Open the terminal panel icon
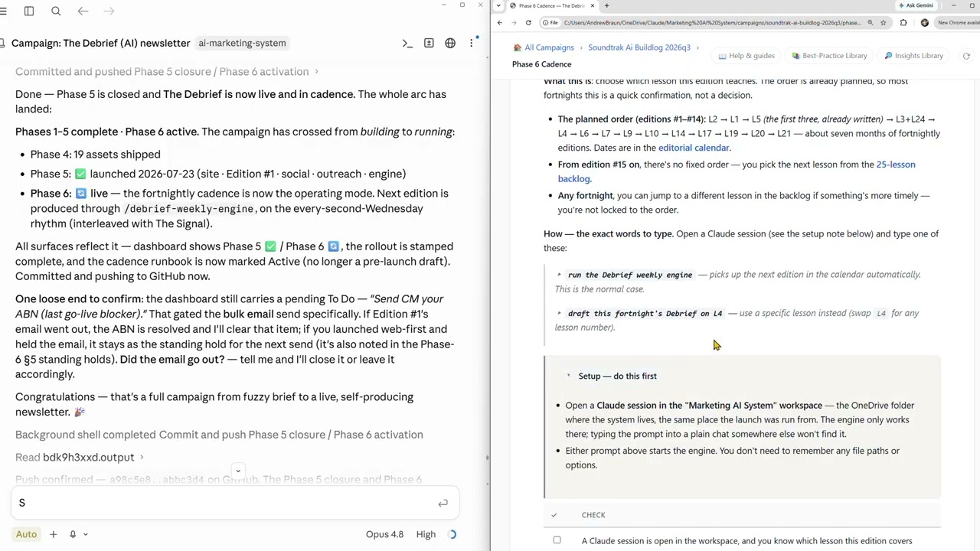Screen dimensions: 980x551 point(407,44)
